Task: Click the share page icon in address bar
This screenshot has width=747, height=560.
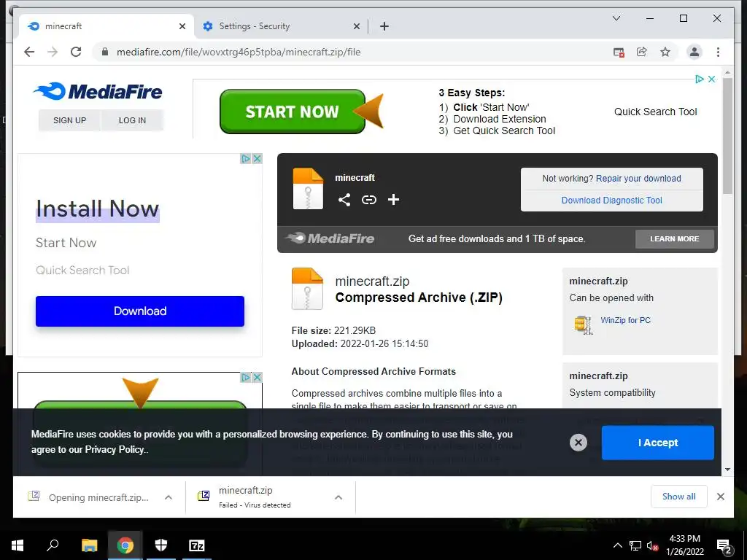Action: point(642,52)
